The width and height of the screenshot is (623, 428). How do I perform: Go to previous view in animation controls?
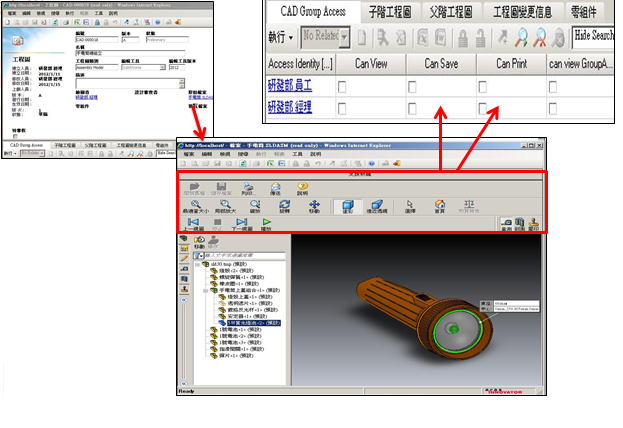coord(193,224)
